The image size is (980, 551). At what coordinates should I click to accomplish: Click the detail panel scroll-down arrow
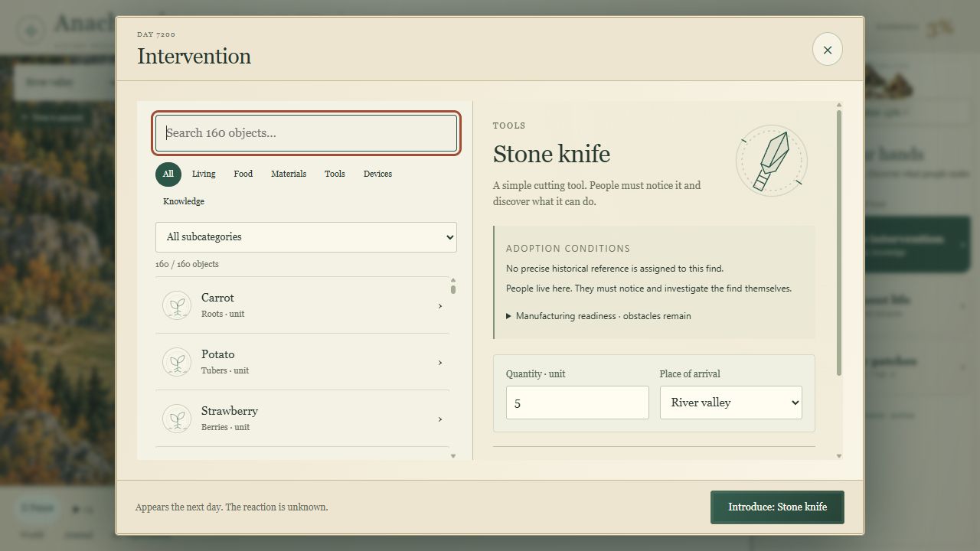pyautogui.click(x=839, y=456)
